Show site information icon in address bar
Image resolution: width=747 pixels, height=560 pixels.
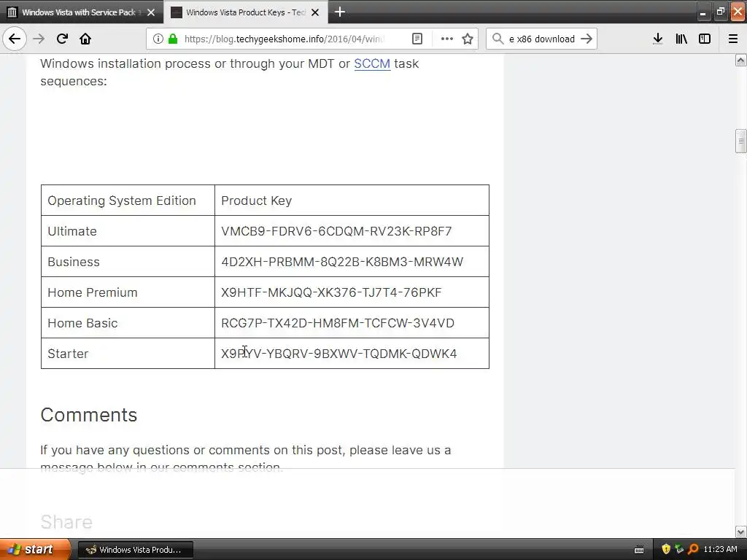158,39
